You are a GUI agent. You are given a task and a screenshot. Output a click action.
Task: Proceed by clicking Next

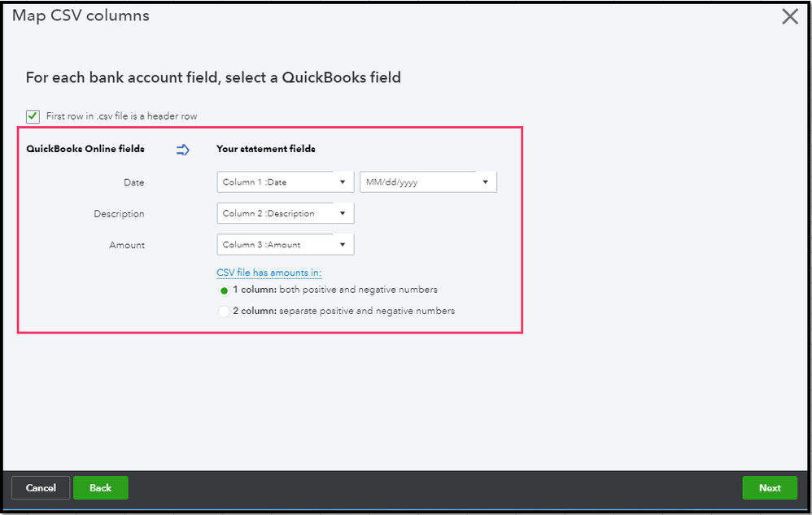[x=769, y=488]
